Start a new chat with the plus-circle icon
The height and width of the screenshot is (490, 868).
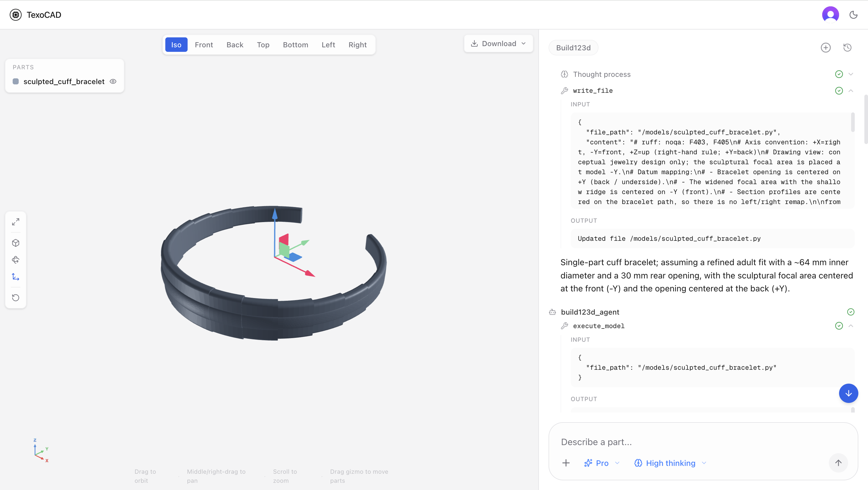click(826, 48)
